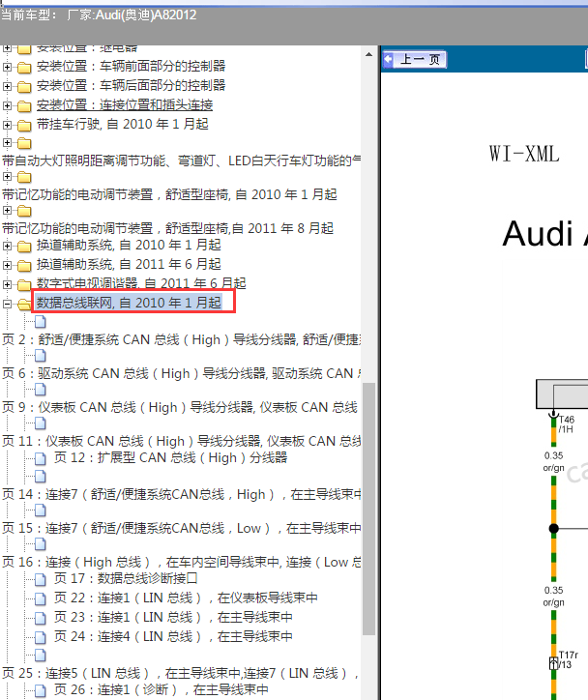Select 换道辅助系统, 自 2010 年 1 月起 item
Image resolution: width=588 pixels, height=700 pixels.
[x=129, y=245]
